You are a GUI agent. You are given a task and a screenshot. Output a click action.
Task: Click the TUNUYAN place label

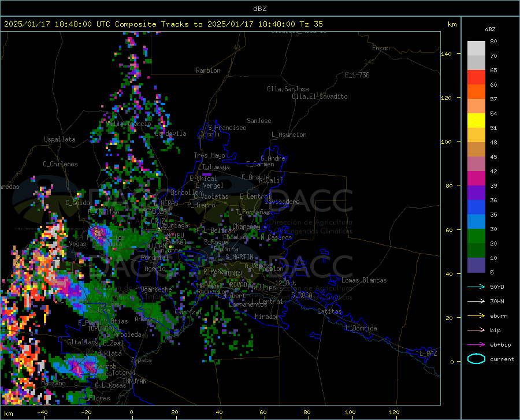(x=134, y=381)
